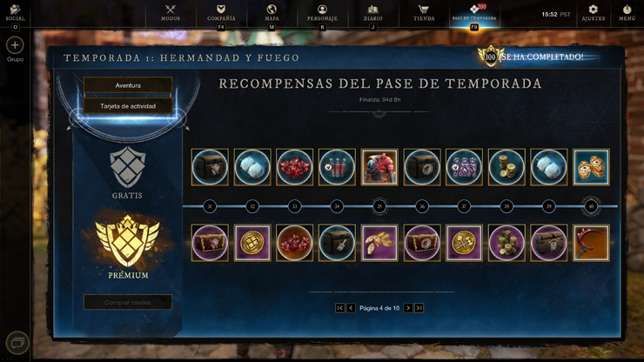This screenshot has width=644, height=362.
Task: Switch to the Aventura tab
Action: pos(128,85)
